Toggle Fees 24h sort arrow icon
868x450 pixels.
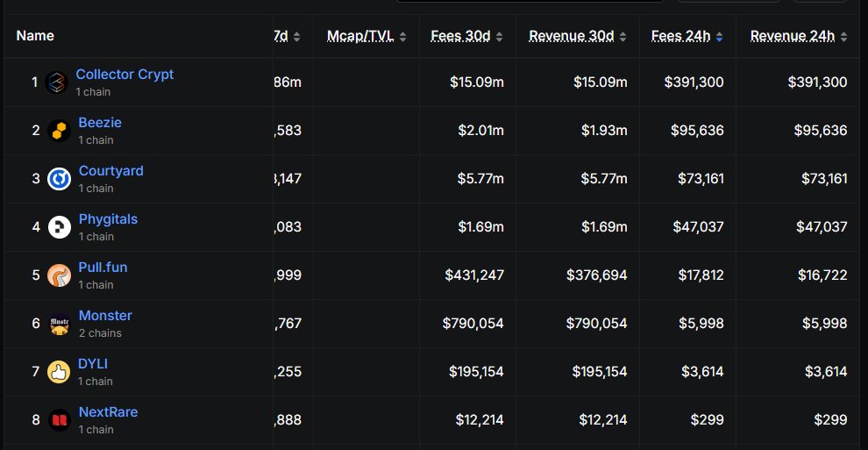coord(719,37)
